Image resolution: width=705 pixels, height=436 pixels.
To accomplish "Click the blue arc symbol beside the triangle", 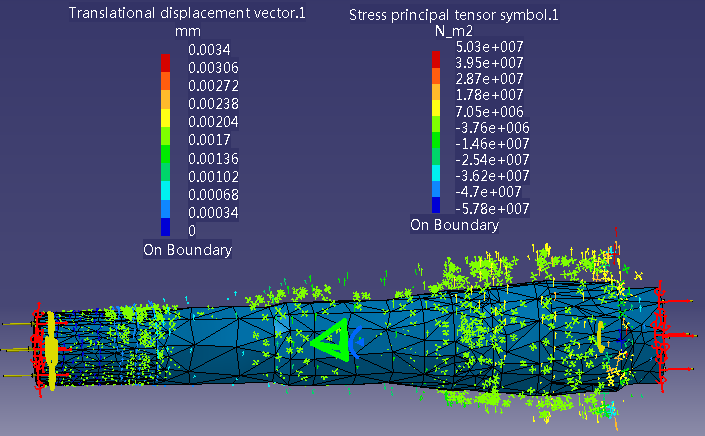I will (x=357, y=342).
